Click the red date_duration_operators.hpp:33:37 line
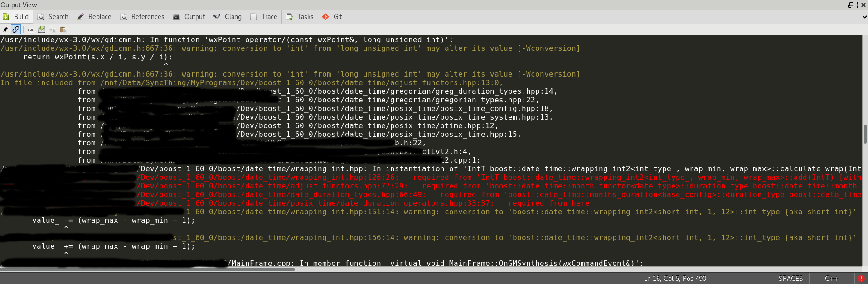 (295, 203)
